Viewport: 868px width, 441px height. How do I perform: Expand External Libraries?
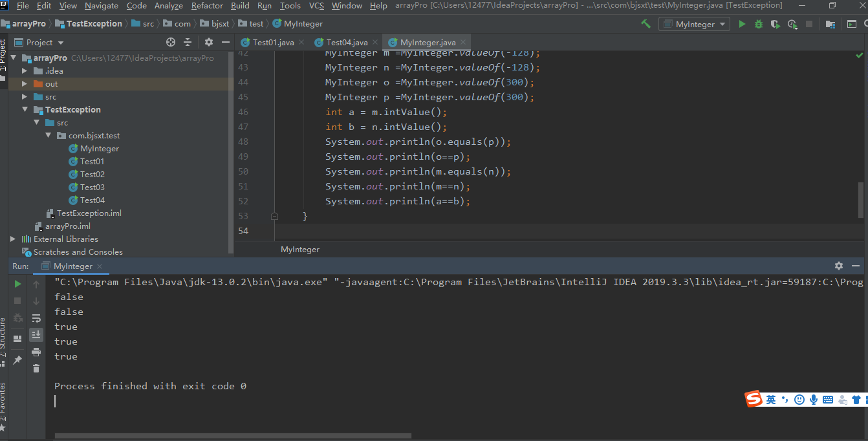click(13, 239)
